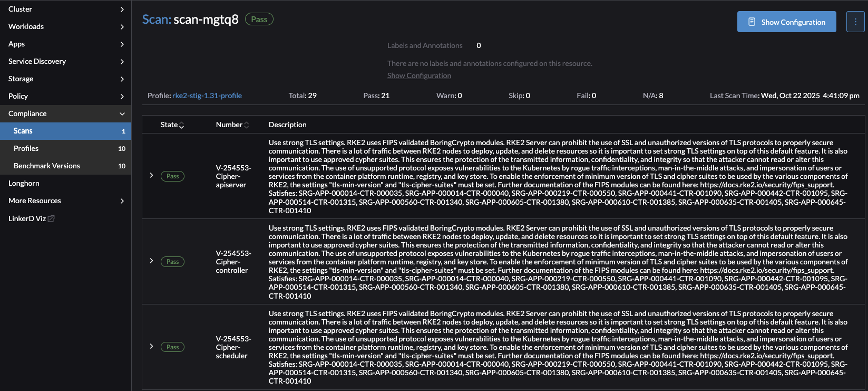868x391 pixels.
Task: Open Longhorn from the sidebar
Action: (x=24, y=183)
